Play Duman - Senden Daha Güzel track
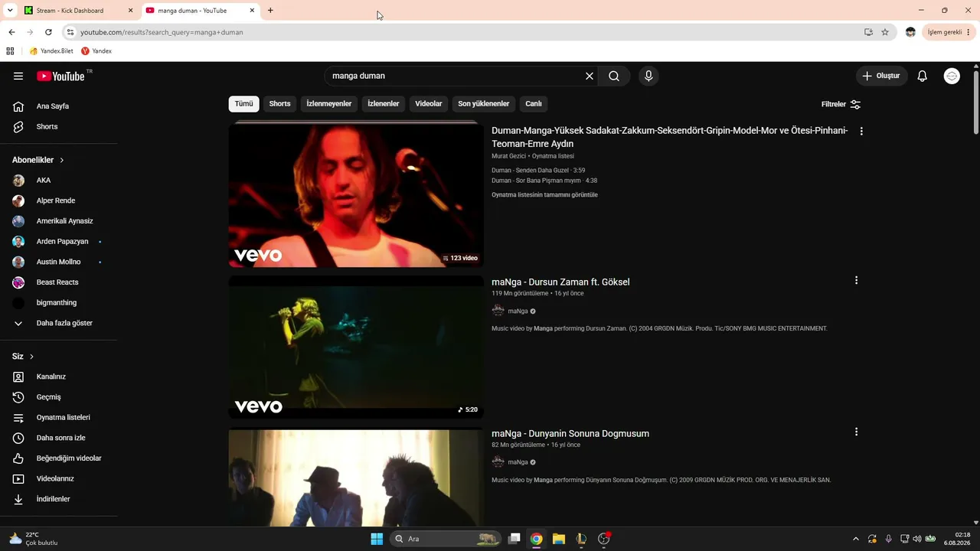This screenshot has height=551, width=980. [x=538, y=171]
